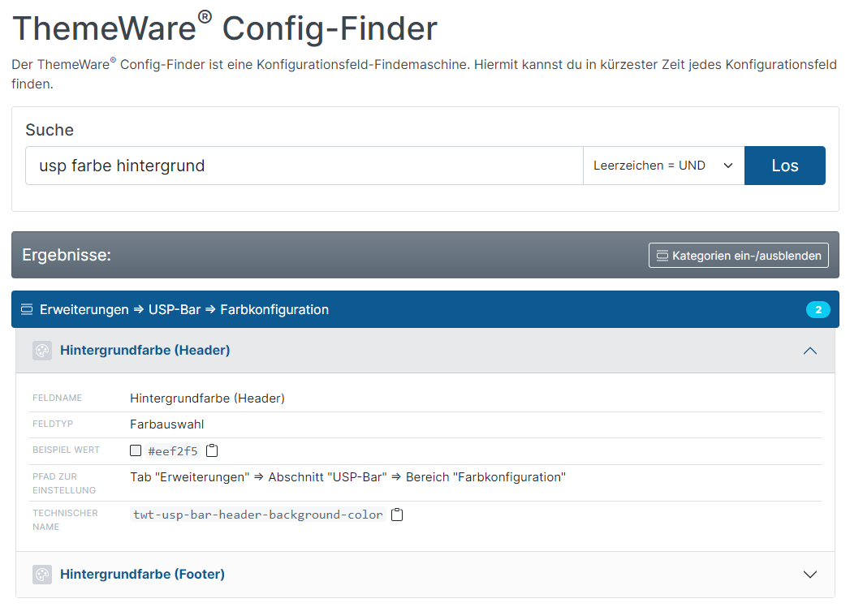850x616 pixels.
Task: Click the 'BEISPIEL WERT' row label
Action: tap(66, 450)
